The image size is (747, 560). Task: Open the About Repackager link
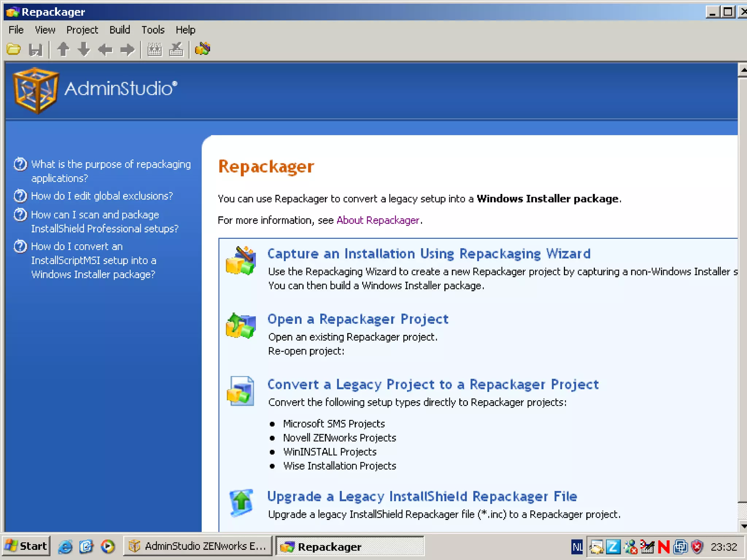(x=378, y=220)
